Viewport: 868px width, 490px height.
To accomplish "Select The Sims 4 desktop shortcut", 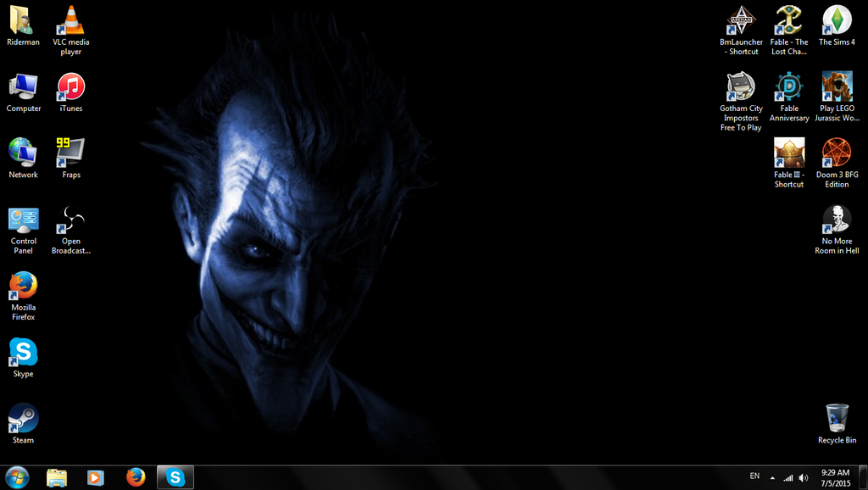I will coord(837,25).
